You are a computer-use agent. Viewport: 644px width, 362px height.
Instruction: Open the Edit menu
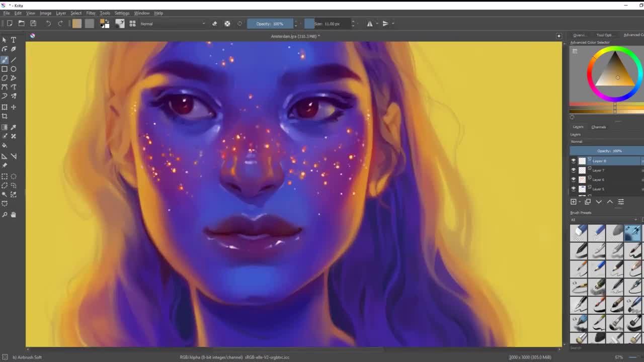pos(18,13)
